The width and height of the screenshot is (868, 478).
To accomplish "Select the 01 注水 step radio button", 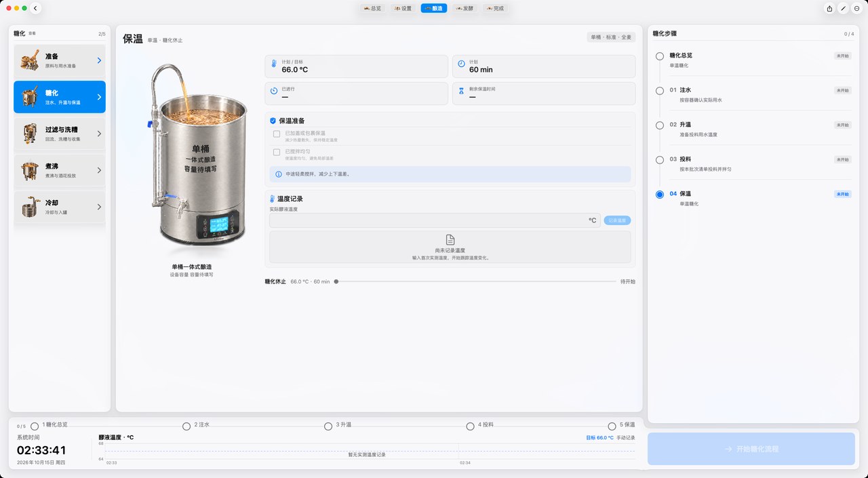I will click(660, 91).
